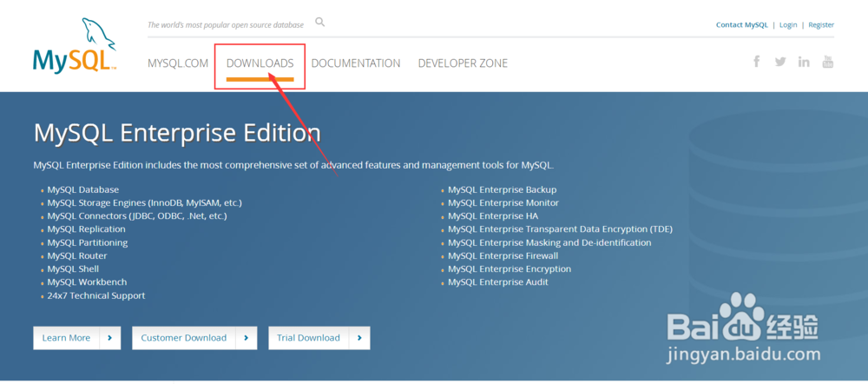Click MySQL Connectors list item
This screenshot has width=868, height=384.
pyautogui.click(x=137, y=215)
